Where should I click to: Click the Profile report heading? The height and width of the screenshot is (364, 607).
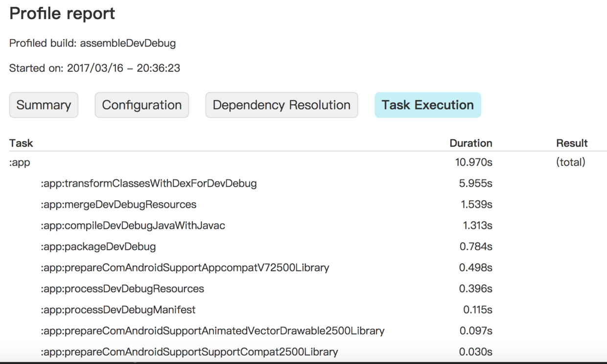pyautogui.click(x=62, y=14)
